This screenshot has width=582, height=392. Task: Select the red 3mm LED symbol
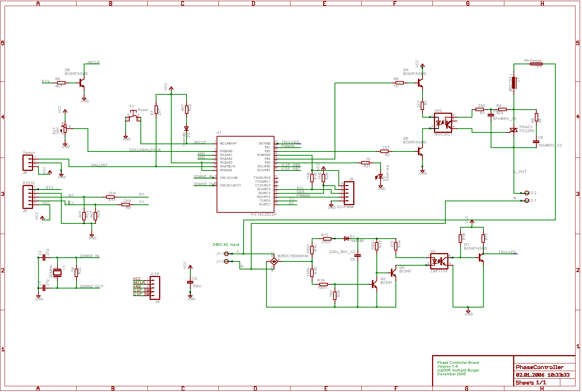pyautogui.click(x=381, y=177)
